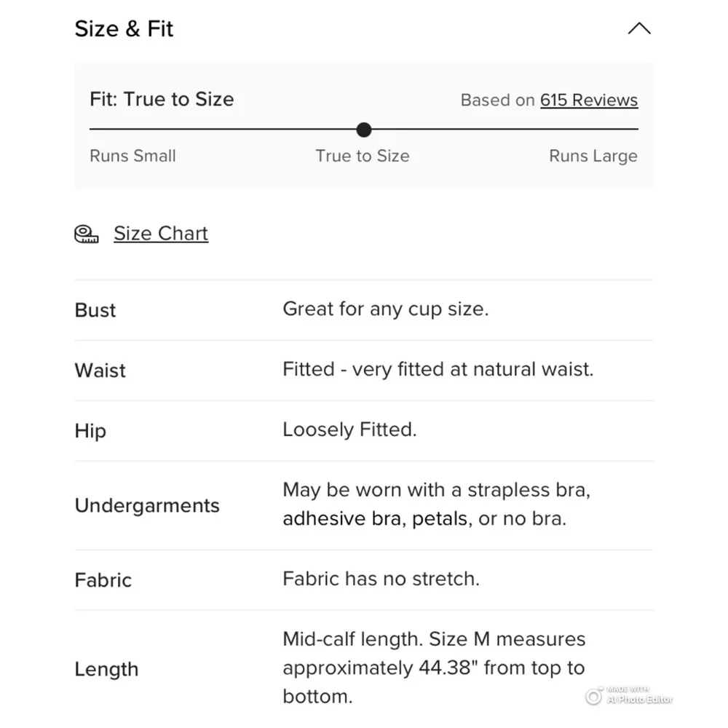Image resolution: width=728 pixels, height=728 pixels.
Task: Open the Size Chart link
Action: 161,233
